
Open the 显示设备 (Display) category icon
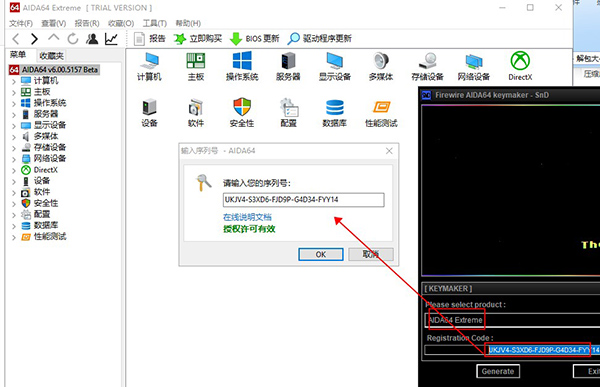[x=335, y=67]
